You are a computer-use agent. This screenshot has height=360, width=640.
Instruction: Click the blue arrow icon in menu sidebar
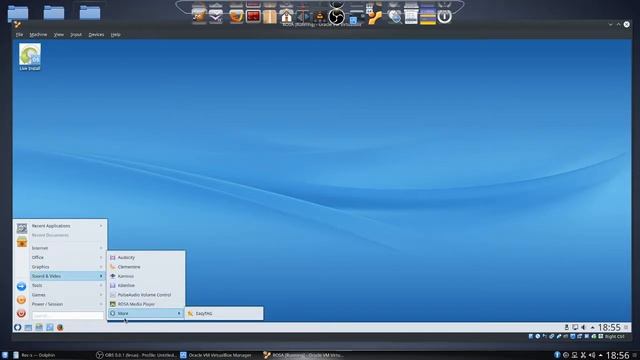pyautogui.click(x=22, y=286)
